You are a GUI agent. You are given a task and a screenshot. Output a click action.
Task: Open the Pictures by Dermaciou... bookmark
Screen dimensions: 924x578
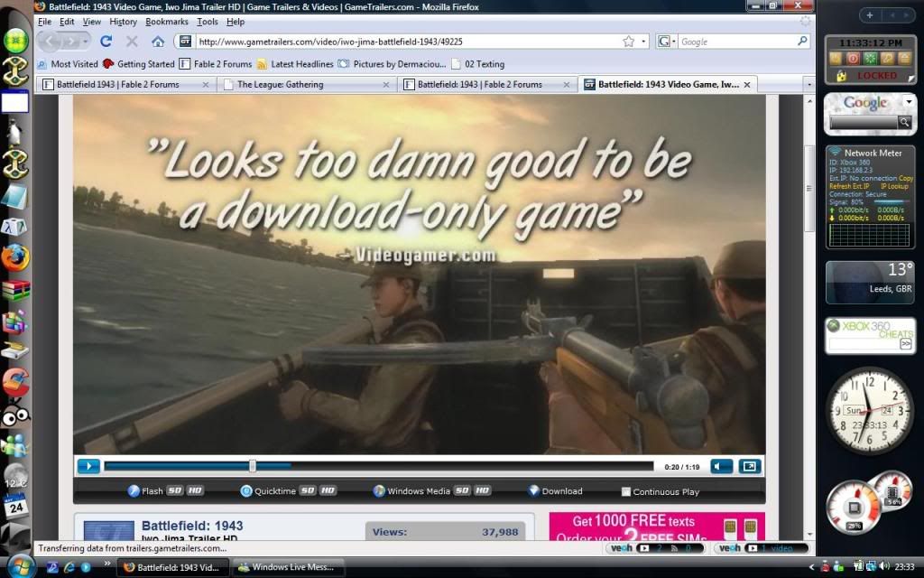pyautogui.click(x=393, y=64)
